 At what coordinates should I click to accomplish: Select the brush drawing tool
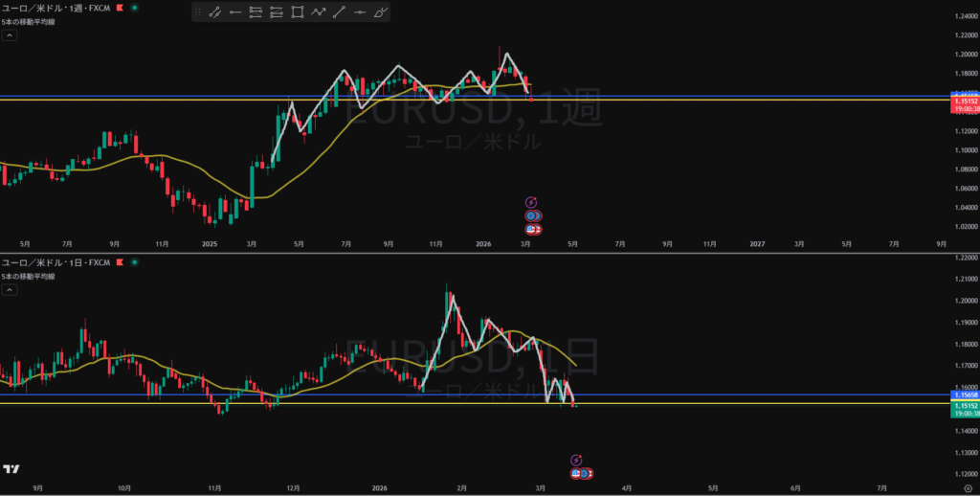click(x=382, y=12)
